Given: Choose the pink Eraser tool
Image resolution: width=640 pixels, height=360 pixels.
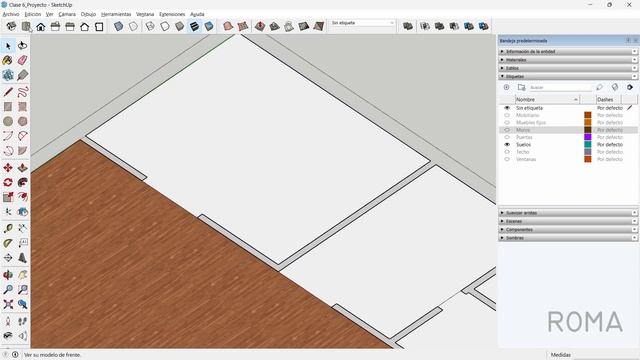Looking at the screenshot, I should pyautogui.click(x=23, y=60).
